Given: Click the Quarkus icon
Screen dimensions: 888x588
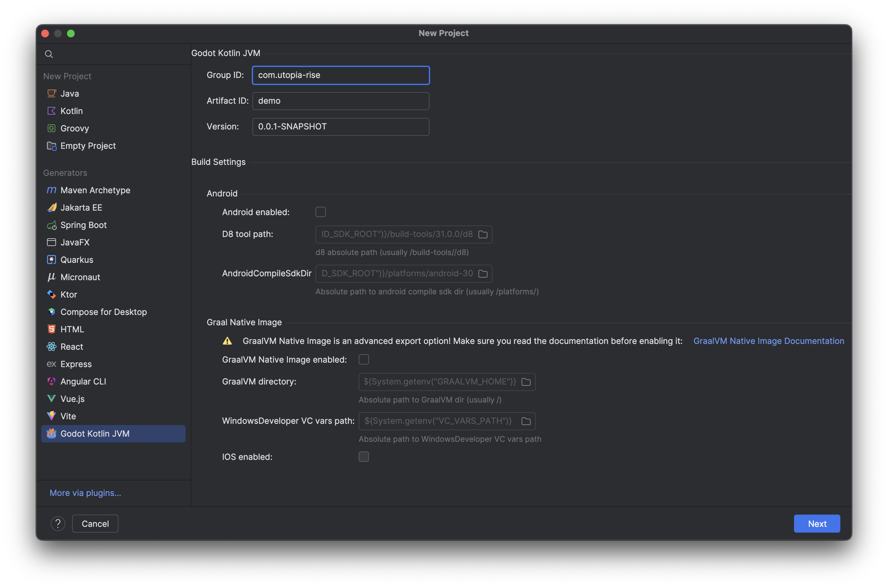Looking at the screenshot, I should click(51, 260).
